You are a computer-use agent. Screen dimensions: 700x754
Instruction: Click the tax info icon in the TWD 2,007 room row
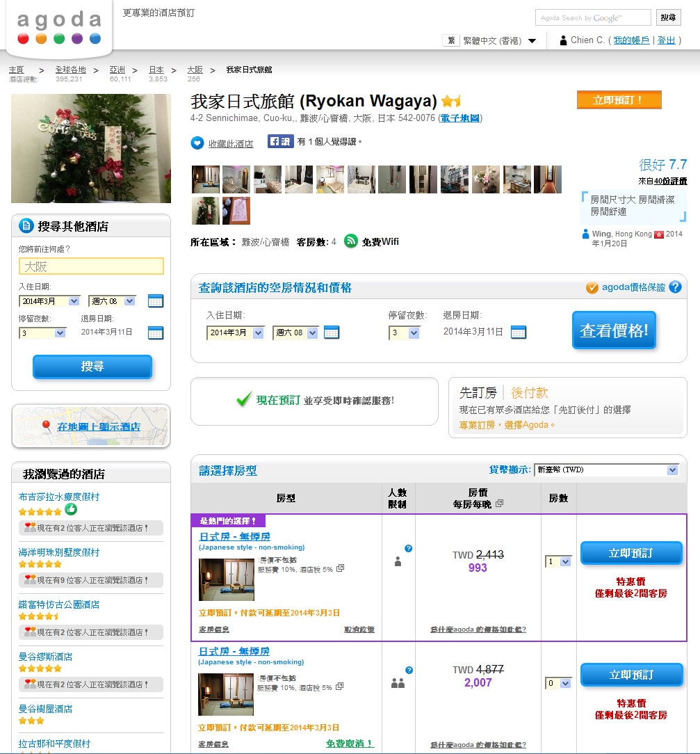tap(339, 687)
